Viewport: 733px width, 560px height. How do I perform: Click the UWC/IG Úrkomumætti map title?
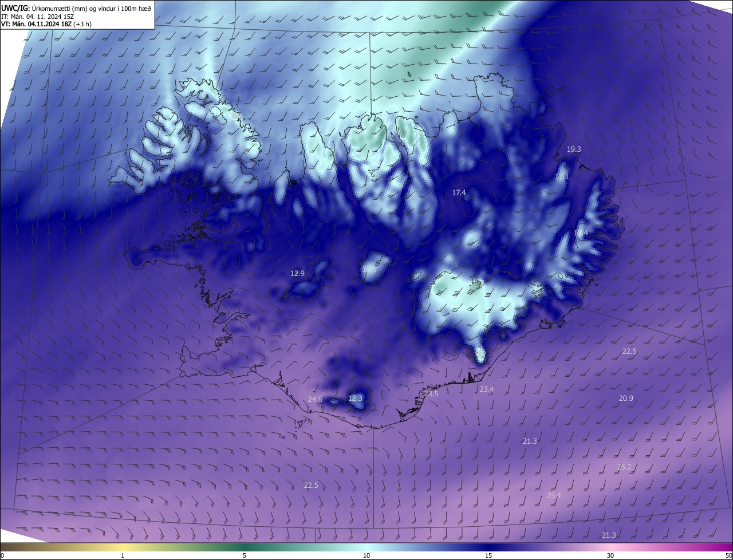click(x=77, y=7)
